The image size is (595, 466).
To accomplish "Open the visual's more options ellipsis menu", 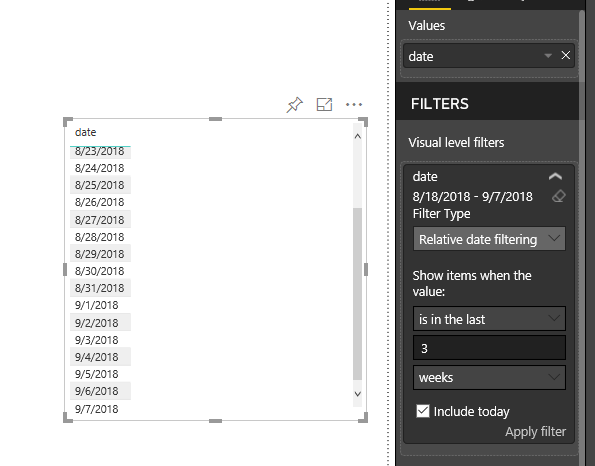I will tap(354, 104).
